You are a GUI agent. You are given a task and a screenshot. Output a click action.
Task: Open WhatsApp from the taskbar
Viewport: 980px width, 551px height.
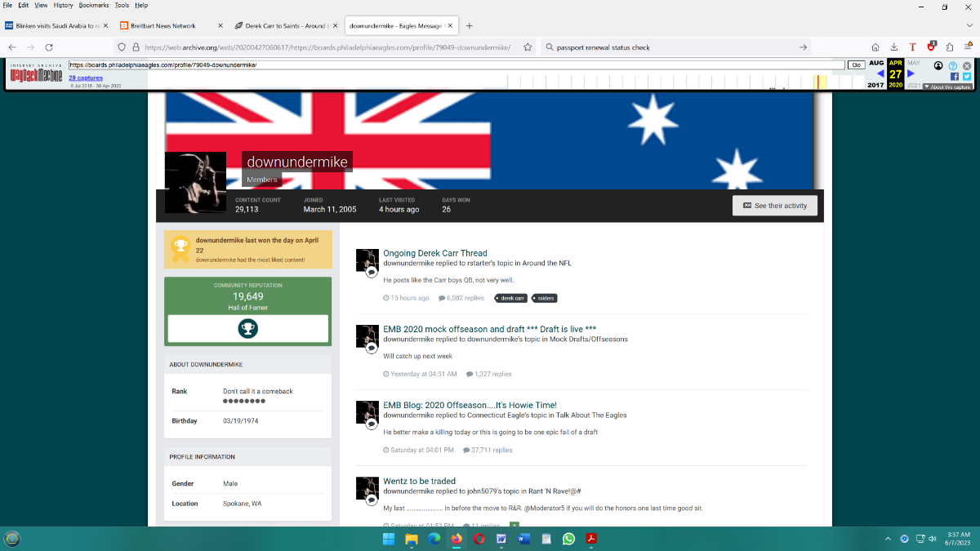click(569, 539)
